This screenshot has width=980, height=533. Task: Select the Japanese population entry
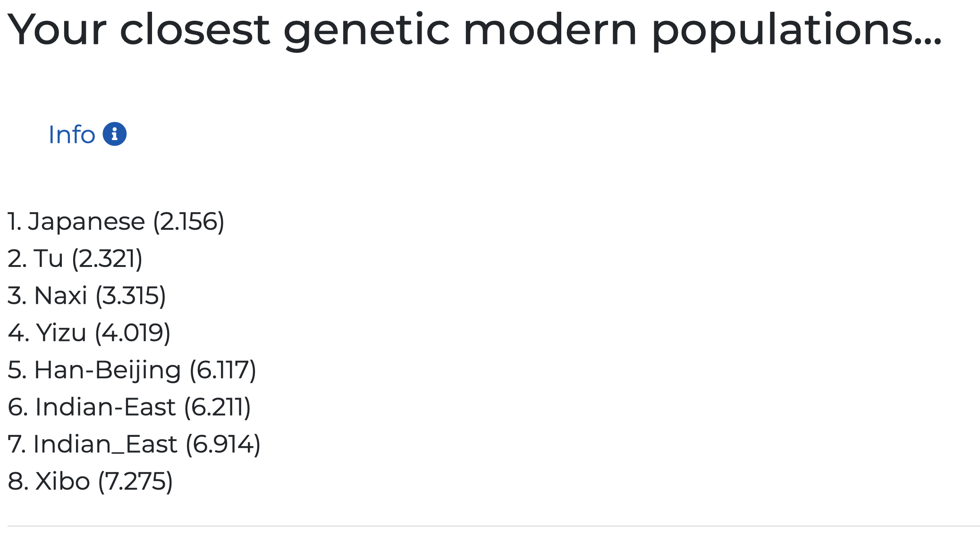[x=116, y=222]
